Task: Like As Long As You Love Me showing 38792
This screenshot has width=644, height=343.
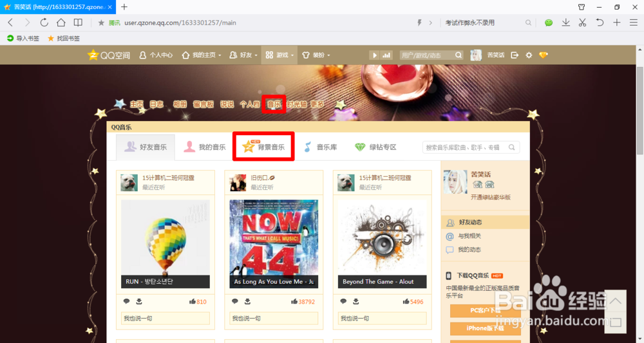Action: 303,302
